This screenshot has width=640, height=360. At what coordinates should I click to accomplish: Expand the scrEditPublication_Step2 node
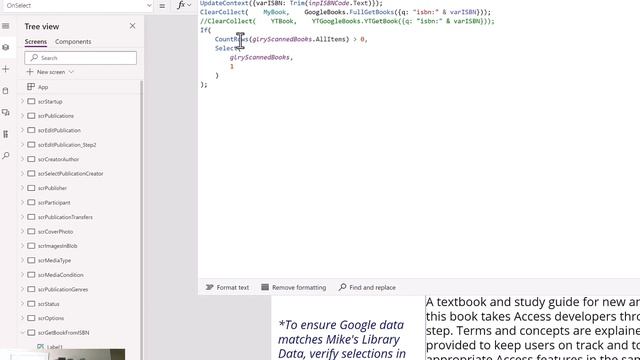[x=22, y=144]
